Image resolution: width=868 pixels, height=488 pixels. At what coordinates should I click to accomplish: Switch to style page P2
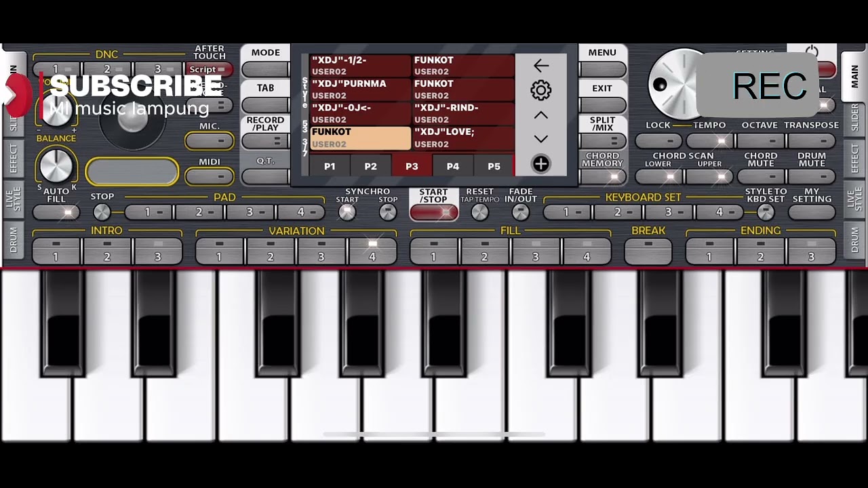[x=370, y=166]
